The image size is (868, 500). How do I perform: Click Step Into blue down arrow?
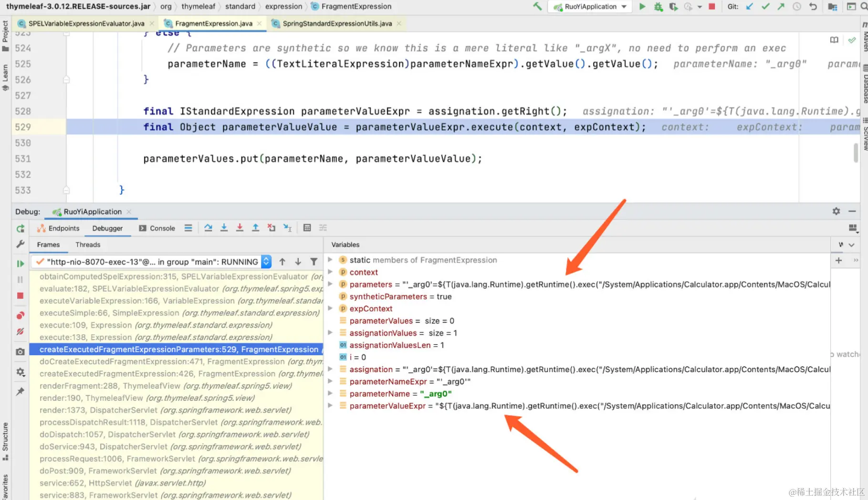coord(224,228)
